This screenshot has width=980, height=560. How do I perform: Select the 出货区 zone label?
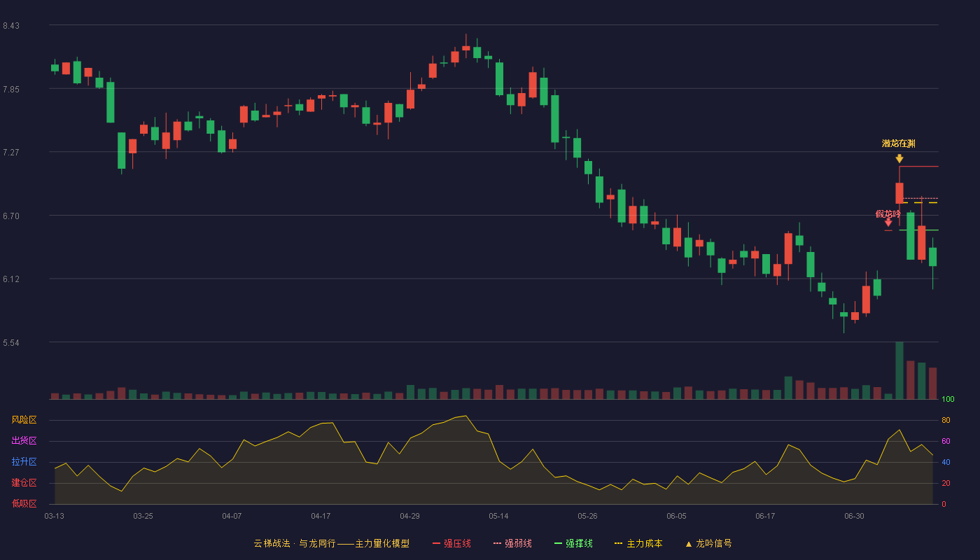click(24, 441)
